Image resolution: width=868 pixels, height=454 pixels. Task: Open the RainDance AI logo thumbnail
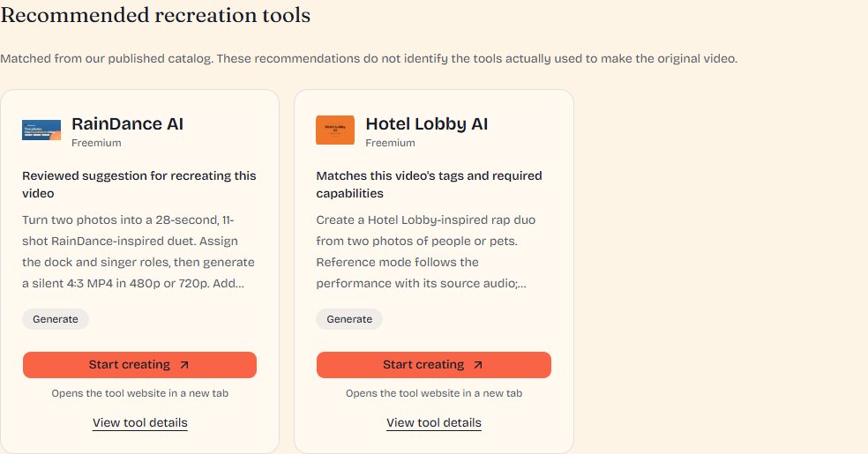click(x=41, y=130)
